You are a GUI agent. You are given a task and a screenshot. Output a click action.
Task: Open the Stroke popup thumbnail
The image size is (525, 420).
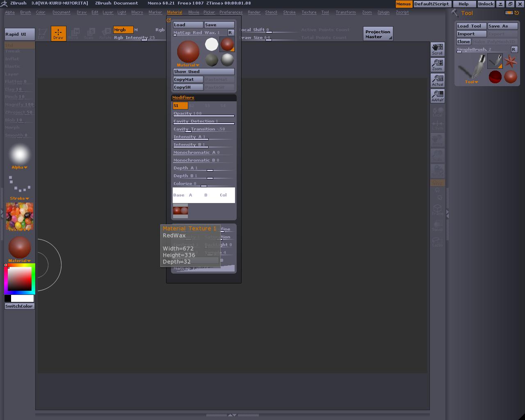pos(20,187)
